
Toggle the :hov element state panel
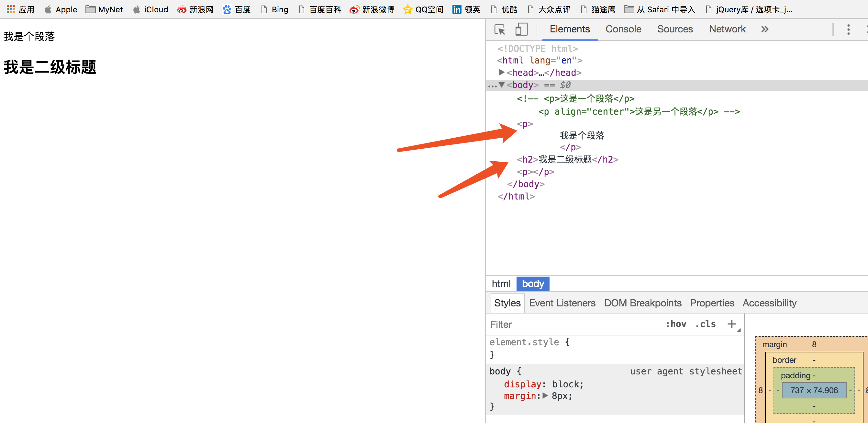(x=676, y=324)
